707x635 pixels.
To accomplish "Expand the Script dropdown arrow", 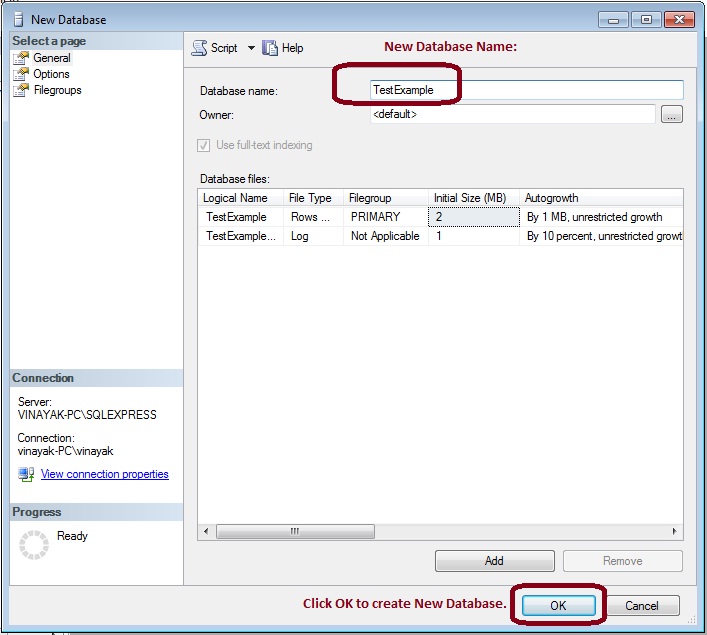I will 251,48.
